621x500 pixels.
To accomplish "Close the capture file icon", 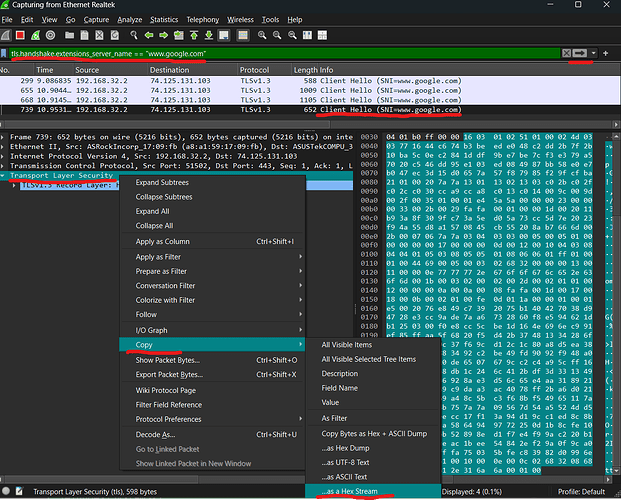I will click(x=99, y=35).
